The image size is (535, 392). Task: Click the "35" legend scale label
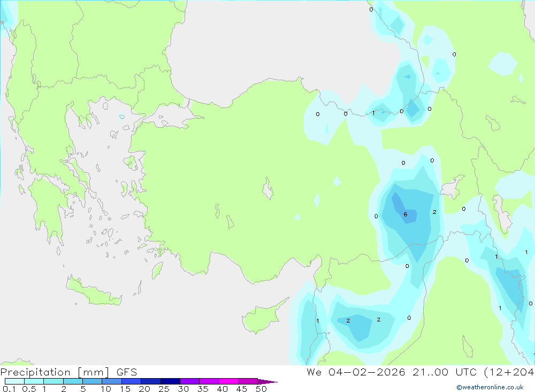pyautogui.click(x=203, y=389)
